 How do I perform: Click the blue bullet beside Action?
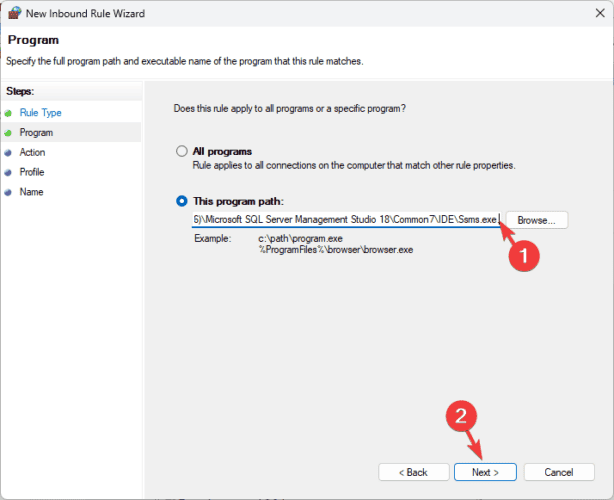[8, 153]
